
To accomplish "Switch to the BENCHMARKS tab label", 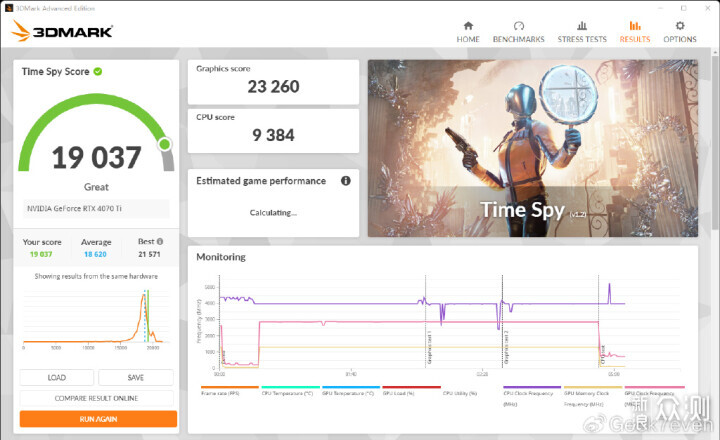I will [518, 39].
